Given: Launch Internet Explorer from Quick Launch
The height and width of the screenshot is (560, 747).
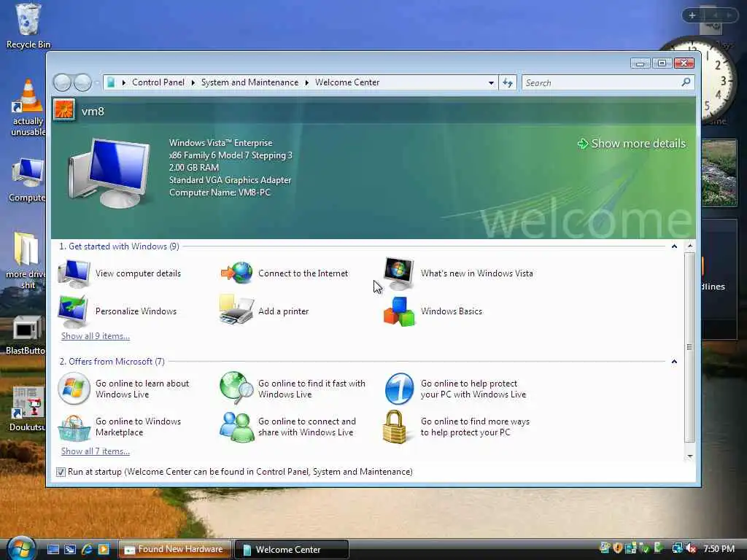Looking at the screenshot, I should [87, 549].
